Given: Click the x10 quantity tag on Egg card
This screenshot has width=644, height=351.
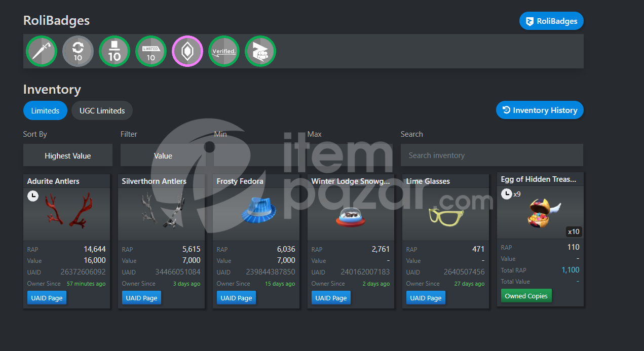Looking at the screenshot, I should (x=574, y=231).
